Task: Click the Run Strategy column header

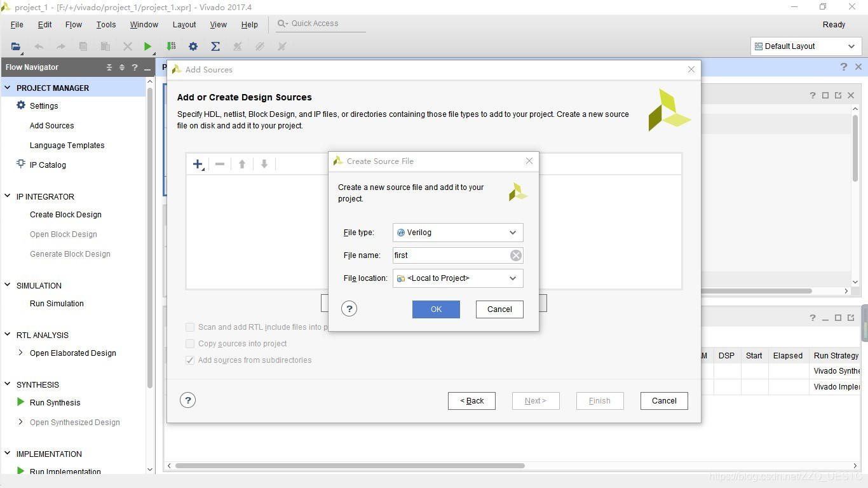Action: point(835,356)
